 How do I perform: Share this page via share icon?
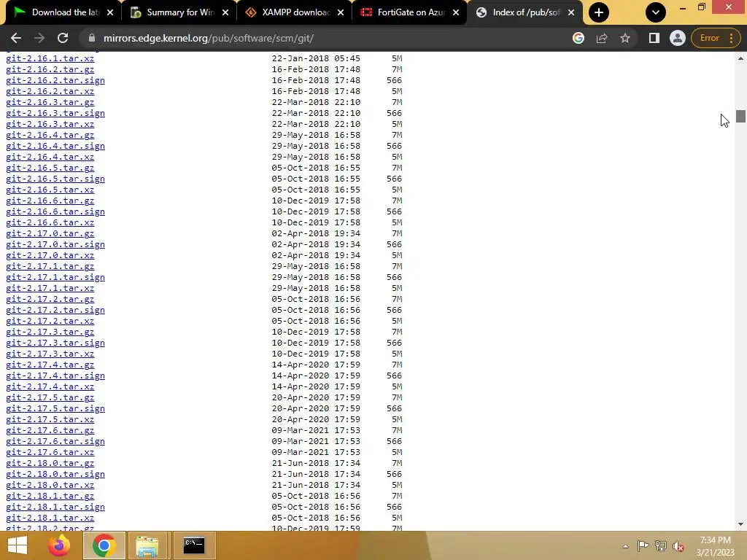pos(602,38)
